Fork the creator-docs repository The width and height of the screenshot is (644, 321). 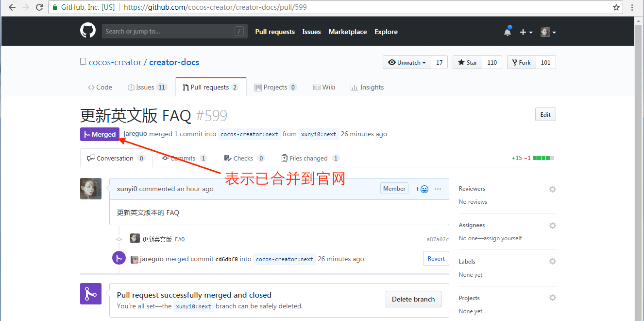pos(522,62)
